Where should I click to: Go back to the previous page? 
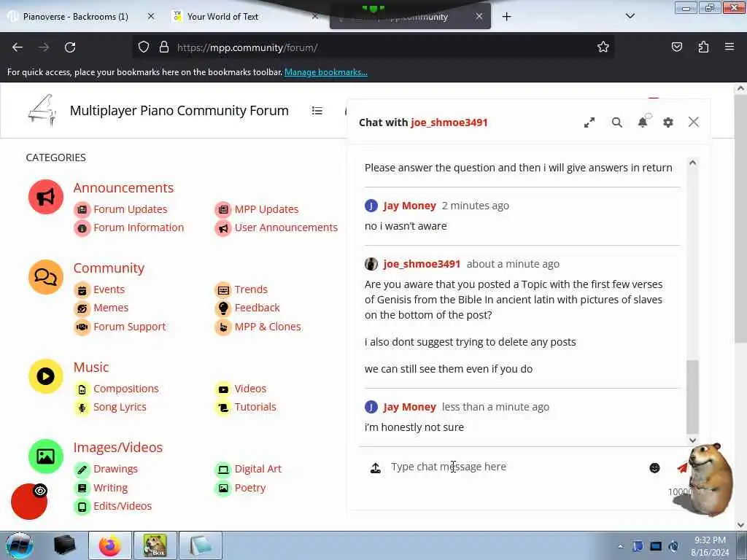[18, 47]
